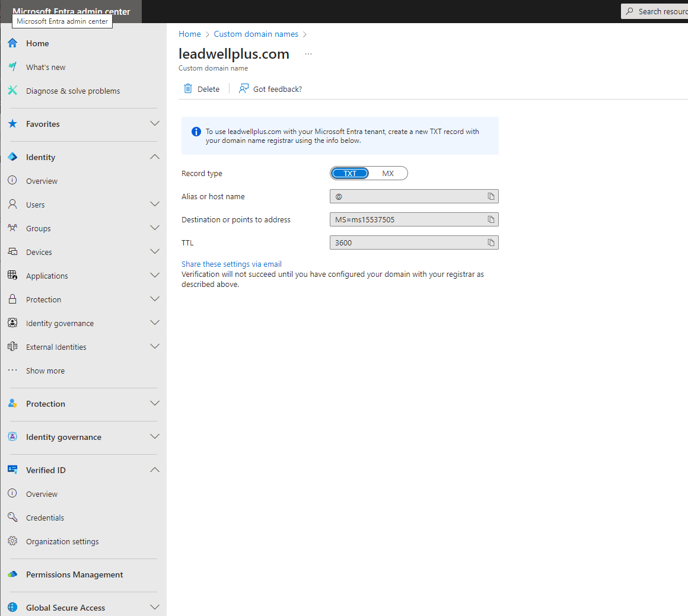Expand the Favorites section chevron
Image resolution: width=688 pixels, height=616 pixels.
pyautogui.click(x=154, y=123)
